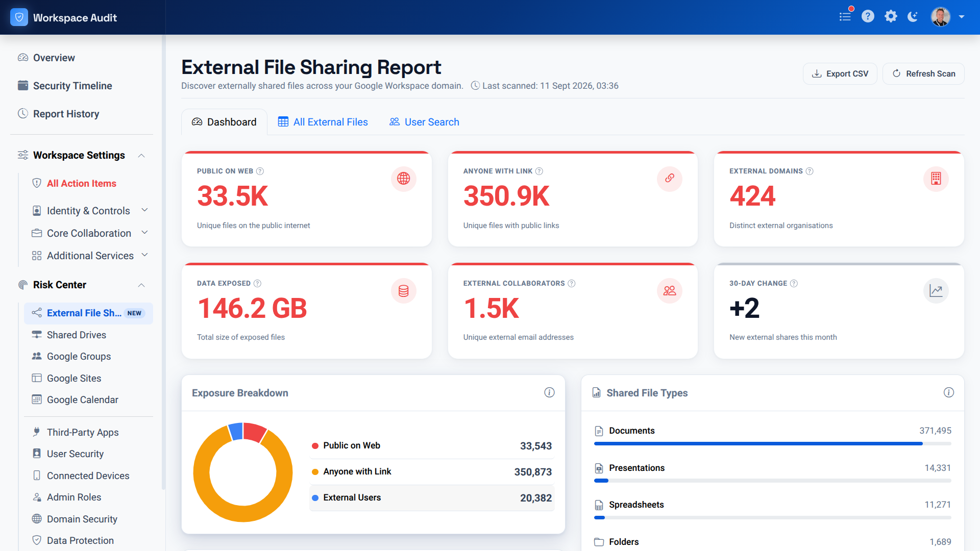
Task: Click the Presentations file type row
Action: coord(773,472)
